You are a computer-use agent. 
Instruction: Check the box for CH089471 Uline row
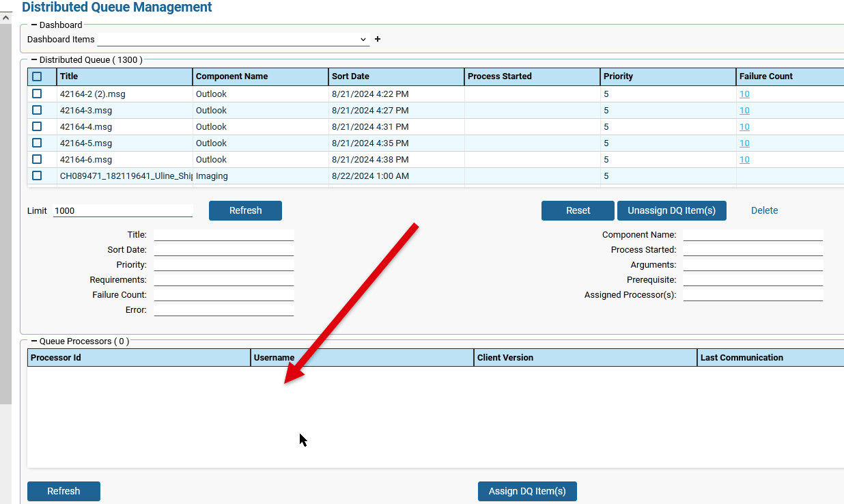click(x=37, y=176)
